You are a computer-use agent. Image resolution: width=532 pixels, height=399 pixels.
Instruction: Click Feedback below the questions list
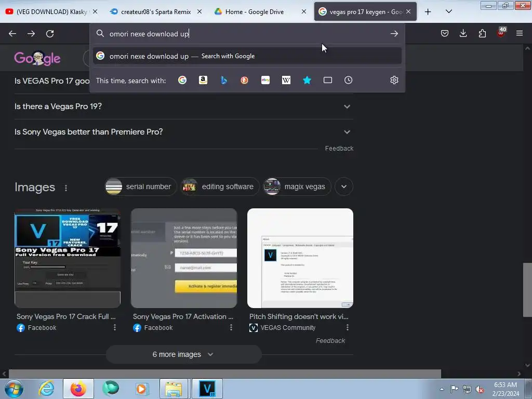point(339,149)
